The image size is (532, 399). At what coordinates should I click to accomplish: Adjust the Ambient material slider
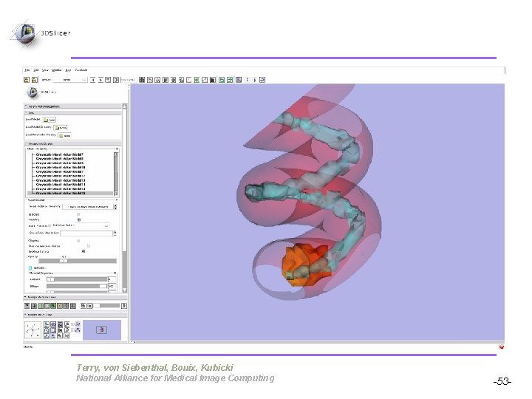pyautogui.click(x=77, y=279)
